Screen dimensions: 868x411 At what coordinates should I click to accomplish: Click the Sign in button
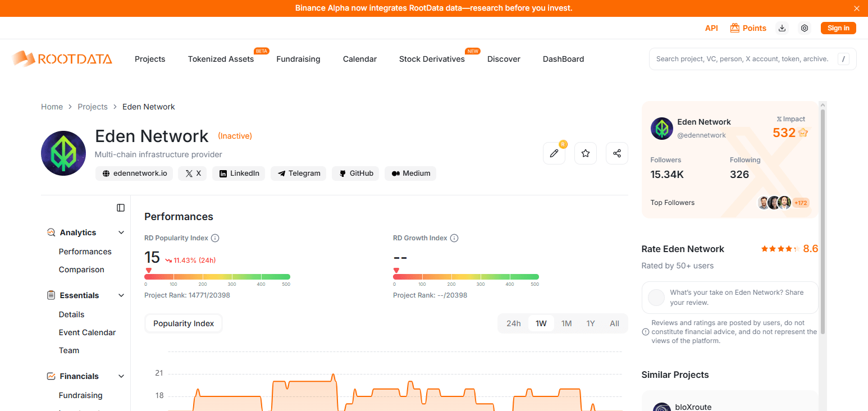838,28
